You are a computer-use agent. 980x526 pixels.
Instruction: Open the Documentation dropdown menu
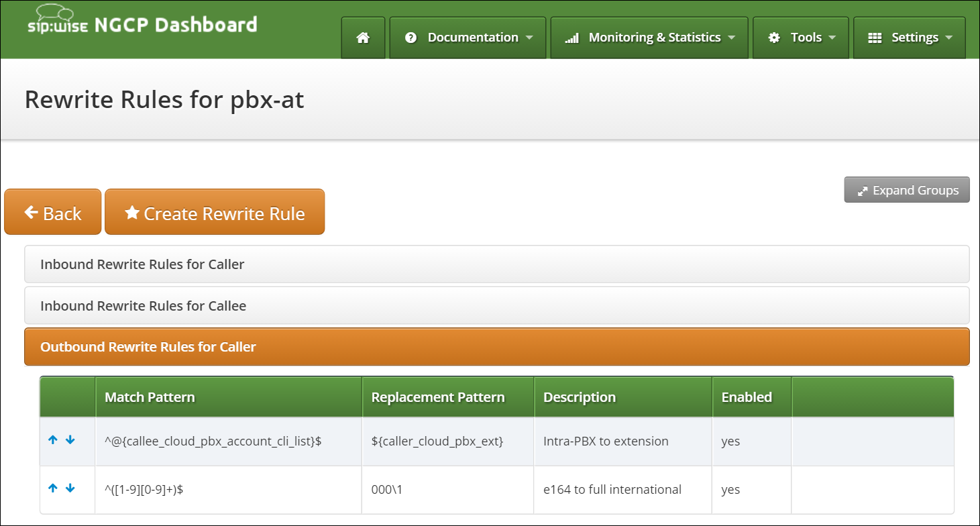coord(468,38)
